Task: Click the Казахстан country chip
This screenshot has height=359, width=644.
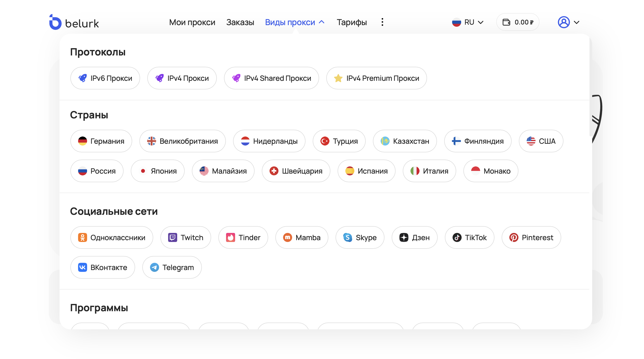Action: point(405,141)
